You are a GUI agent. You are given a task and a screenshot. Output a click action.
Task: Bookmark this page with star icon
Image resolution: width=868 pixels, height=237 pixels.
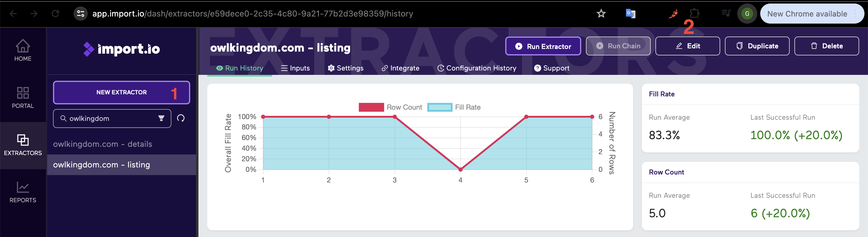601,14
